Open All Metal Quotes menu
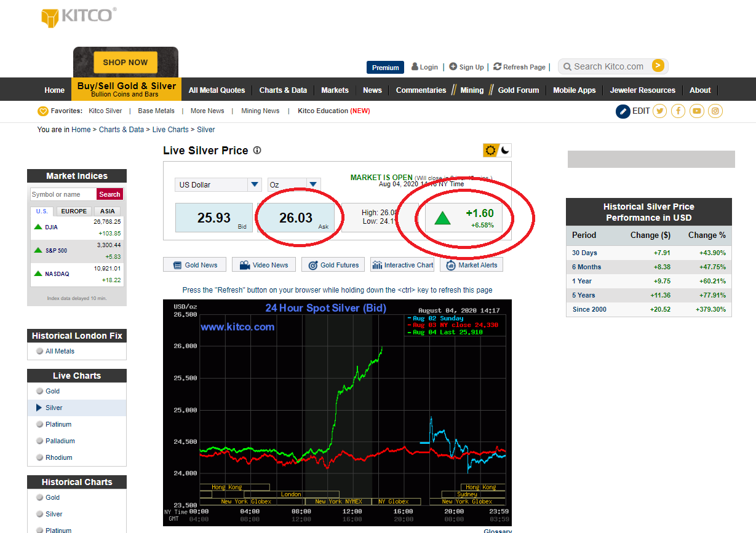 (217, 90)
